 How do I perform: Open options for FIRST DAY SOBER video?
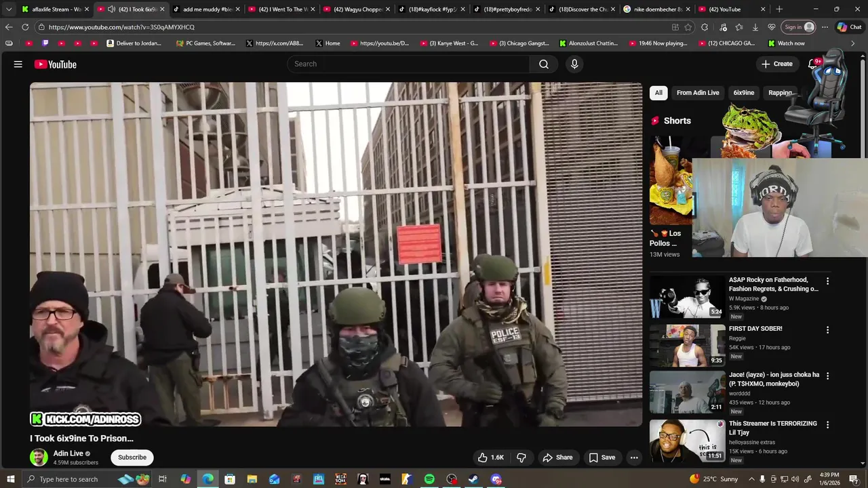827,329
